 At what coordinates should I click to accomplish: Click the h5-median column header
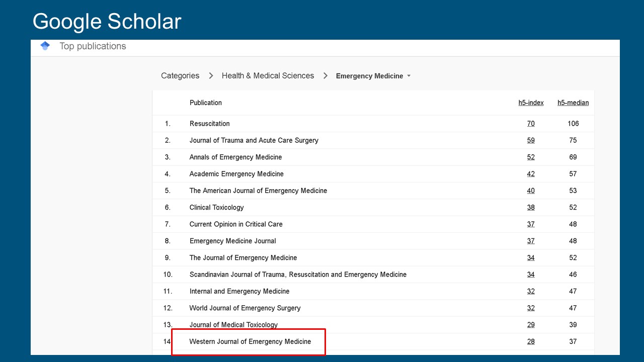573,103
